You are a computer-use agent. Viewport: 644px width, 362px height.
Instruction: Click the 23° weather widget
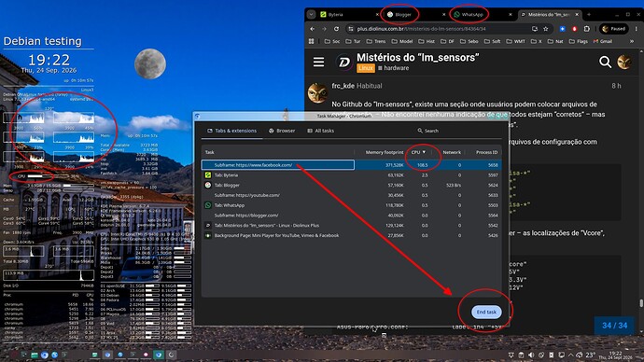click(586, 355)
